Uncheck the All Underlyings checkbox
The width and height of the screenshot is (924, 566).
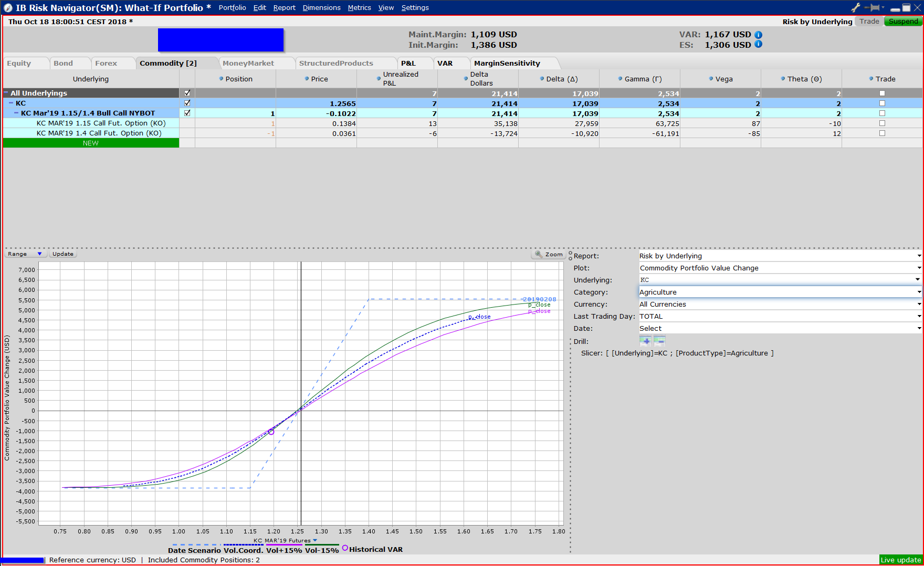click(x=187, y=93)
